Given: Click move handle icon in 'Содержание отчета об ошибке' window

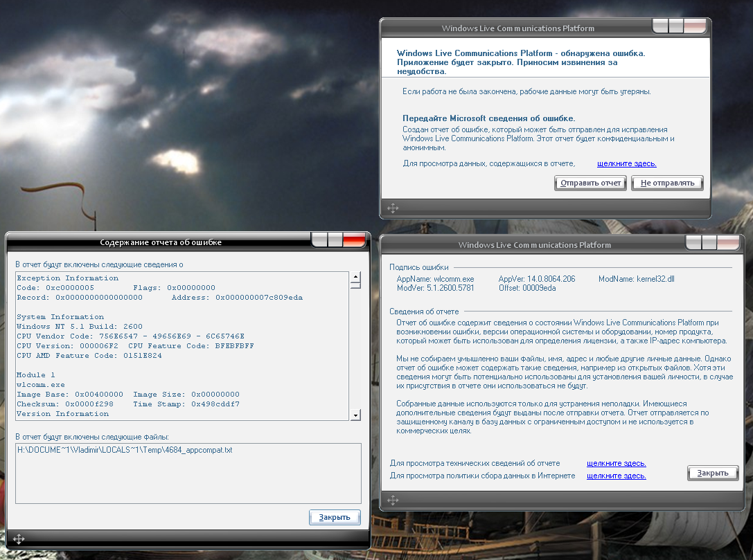Looking at the screenshot, I should pos(19,539).
